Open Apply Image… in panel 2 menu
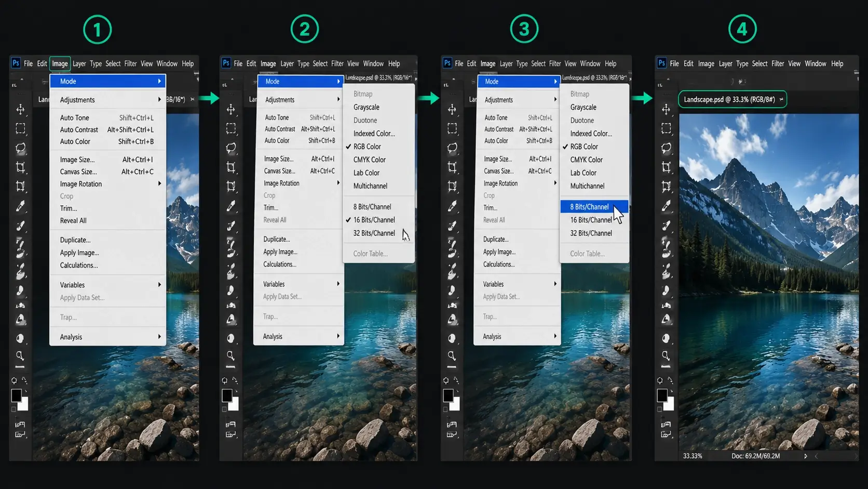The image size is (868, 489). [x=299, y=252]
